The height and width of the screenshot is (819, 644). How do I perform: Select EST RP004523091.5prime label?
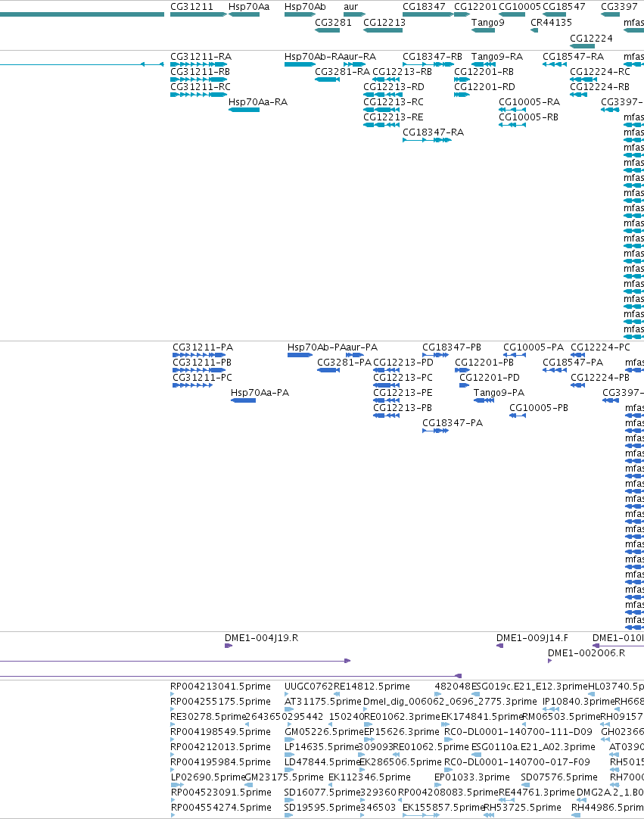point(222,793)
